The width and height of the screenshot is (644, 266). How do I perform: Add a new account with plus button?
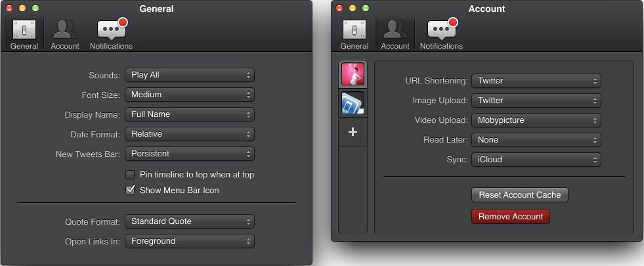click(353, 132)
